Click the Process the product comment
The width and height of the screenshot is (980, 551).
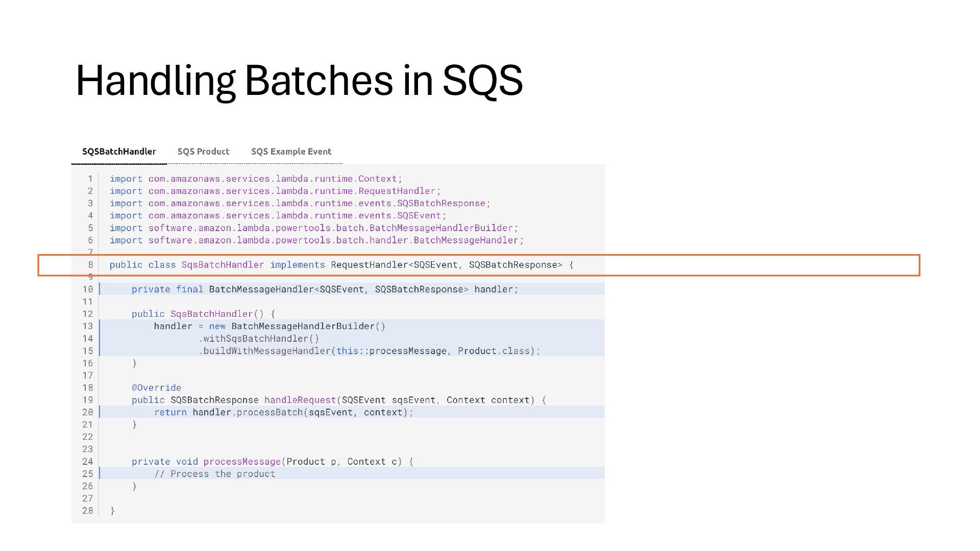point(215,474)
